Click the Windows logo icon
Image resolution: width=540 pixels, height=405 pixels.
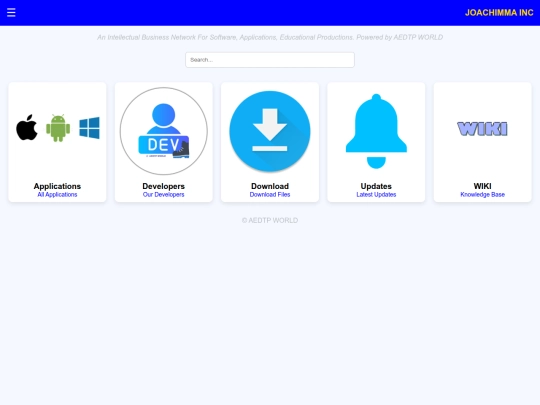tap(90, 128)
